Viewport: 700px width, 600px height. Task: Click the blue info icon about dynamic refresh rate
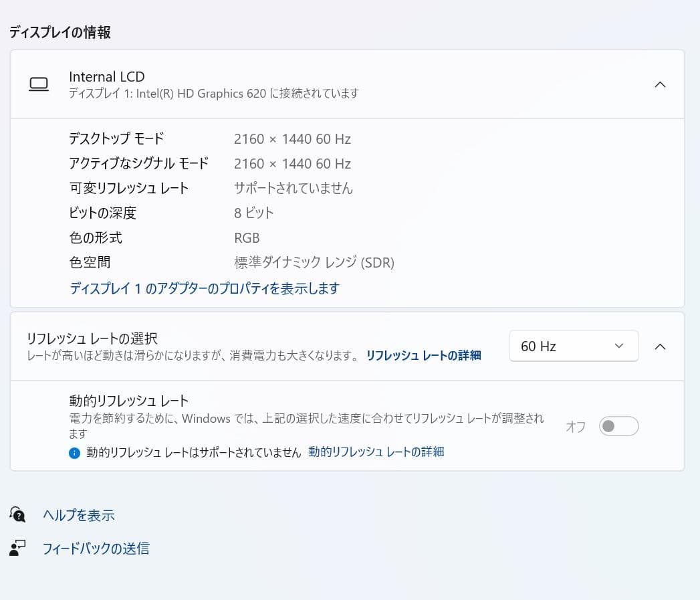[74, 452]
